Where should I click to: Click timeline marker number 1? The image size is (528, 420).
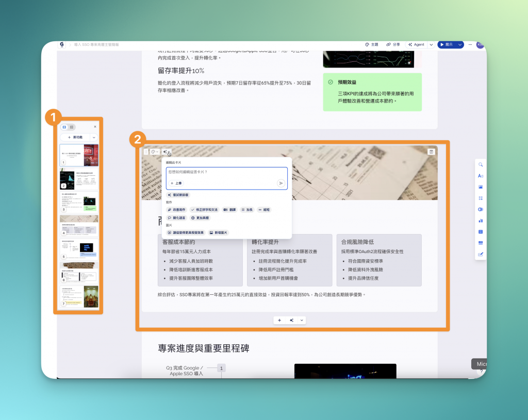221,368
